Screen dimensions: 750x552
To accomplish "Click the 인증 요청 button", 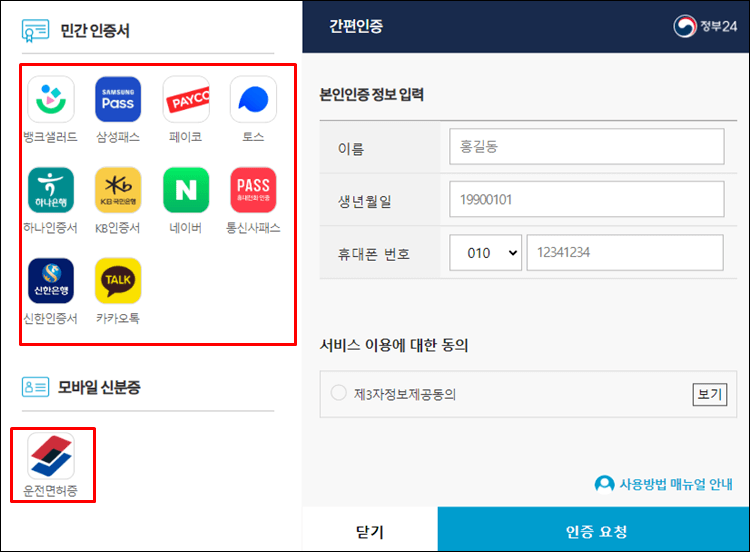I will pos(594,530).
